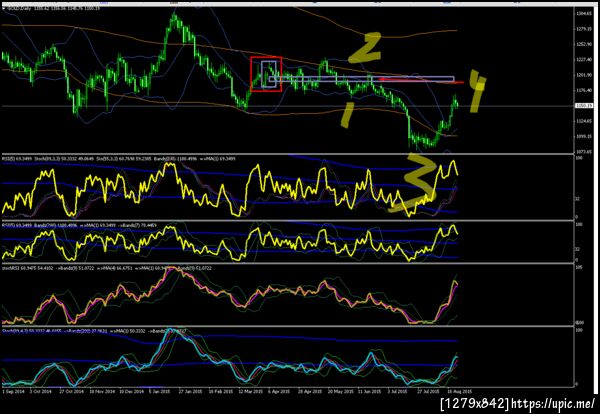Screen dimensions: 600x414
Task: Click the 3 Jul 2015 date label
Action: pyautogui.click(x=398, y=392)
